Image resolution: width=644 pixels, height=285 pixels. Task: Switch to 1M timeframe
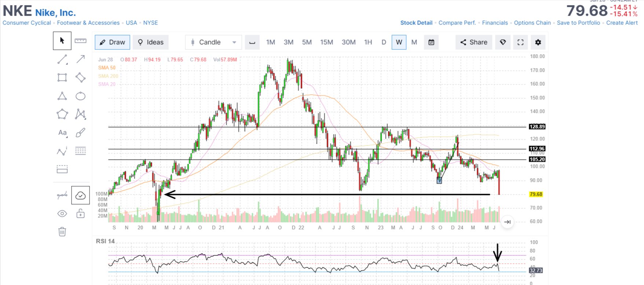point(270,42)
